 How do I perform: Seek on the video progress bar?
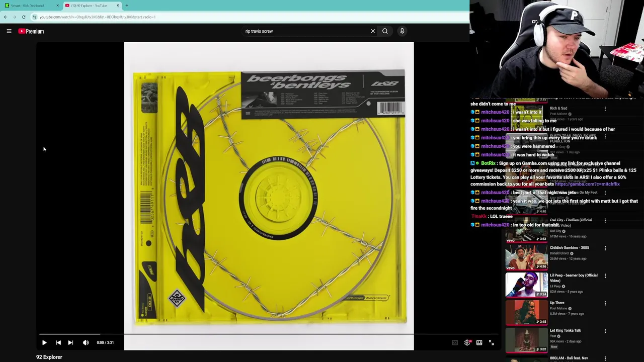(x=269, y=334)
